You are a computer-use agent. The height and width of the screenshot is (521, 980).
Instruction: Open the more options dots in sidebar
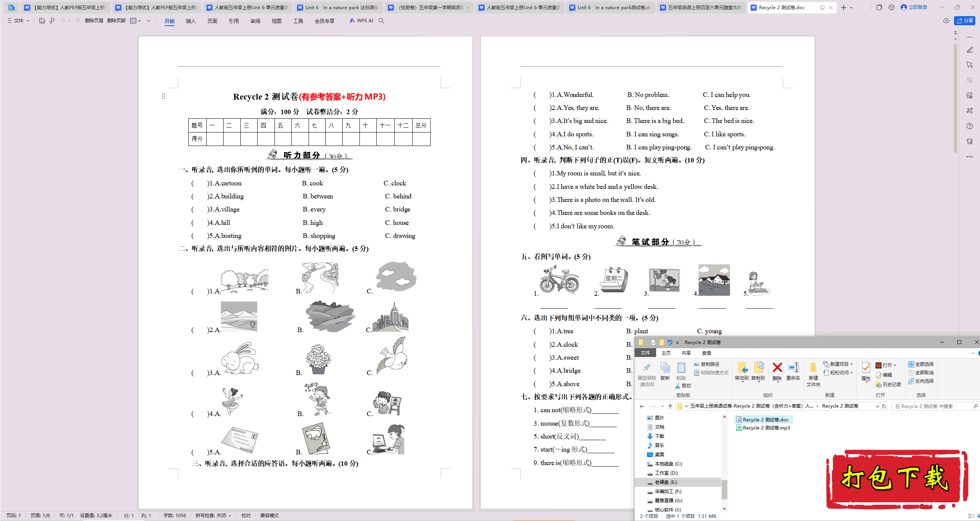click(x=970, y=156)
